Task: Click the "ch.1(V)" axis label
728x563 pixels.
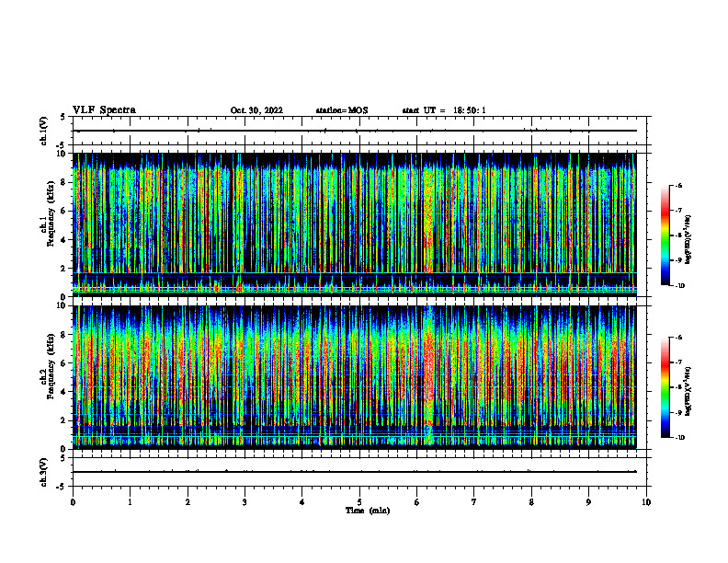Action: coord(44,131)
